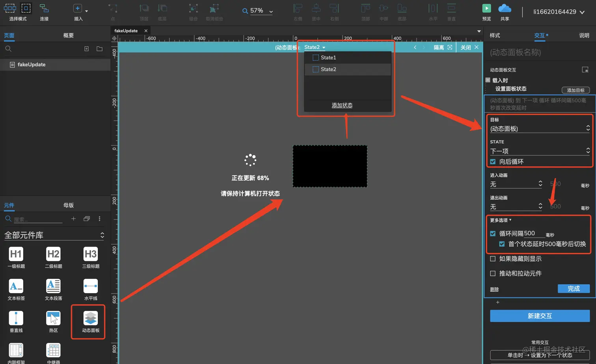Open the 退出动画 animation dropdown
The height and width of the screenshot is (364, 596).
(516, 206)
